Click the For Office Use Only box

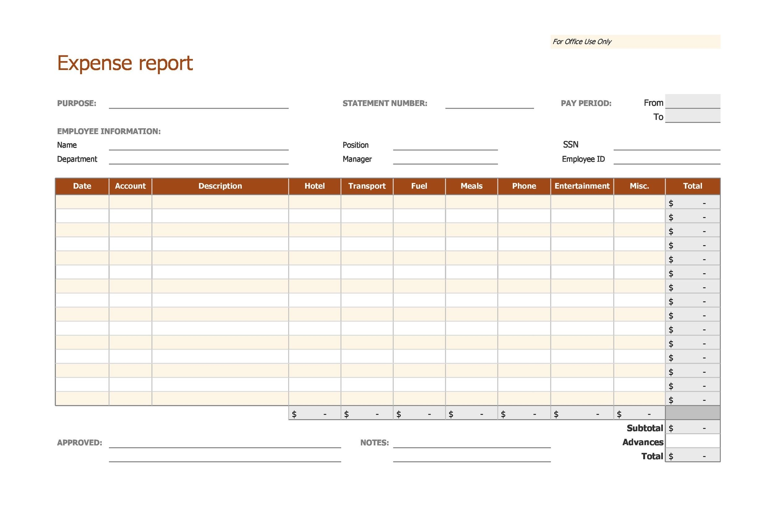(x=635, y=41)
